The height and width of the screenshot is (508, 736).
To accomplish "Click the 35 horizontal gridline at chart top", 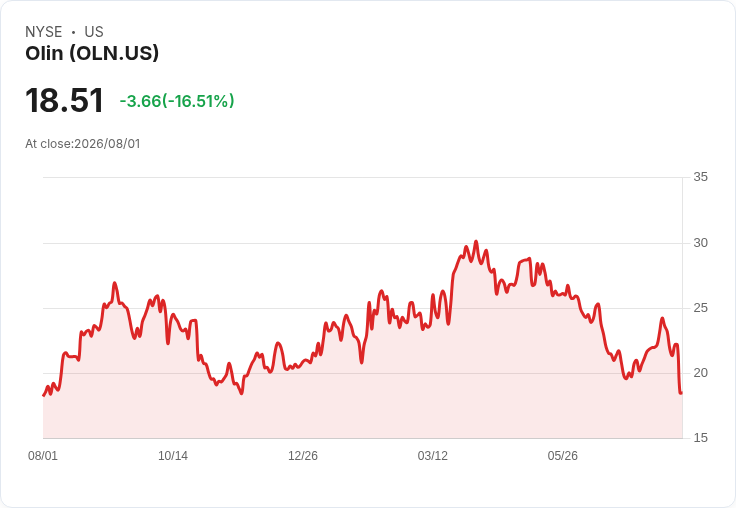I will click(363, 177).
